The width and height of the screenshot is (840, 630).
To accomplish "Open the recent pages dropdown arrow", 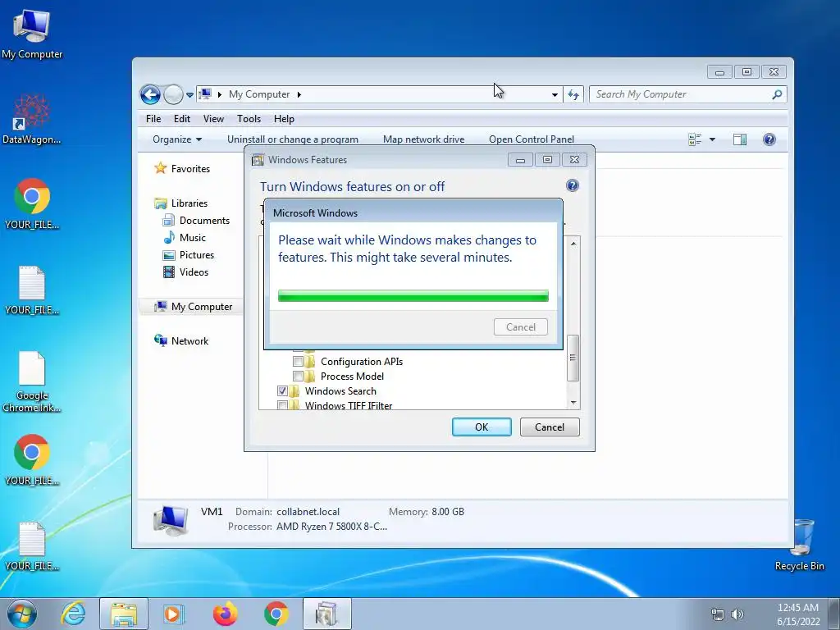I will click(189, 95).
